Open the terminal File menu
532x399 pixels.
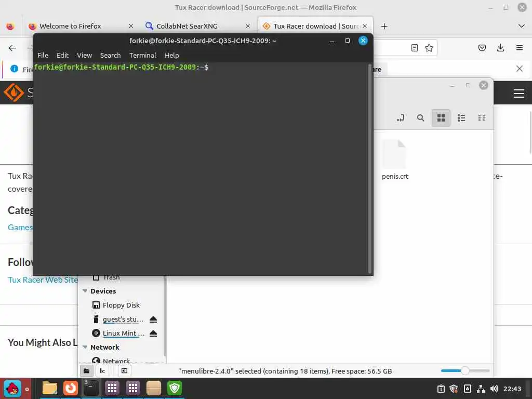(x=43, y=55)
